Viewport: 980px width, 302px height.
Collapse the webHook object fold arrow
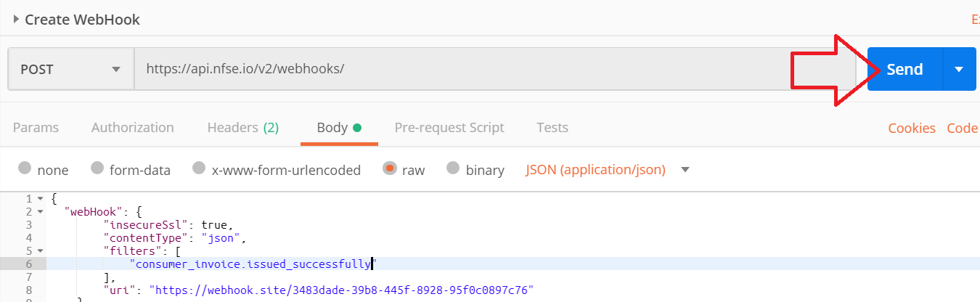tap(39, 212)
